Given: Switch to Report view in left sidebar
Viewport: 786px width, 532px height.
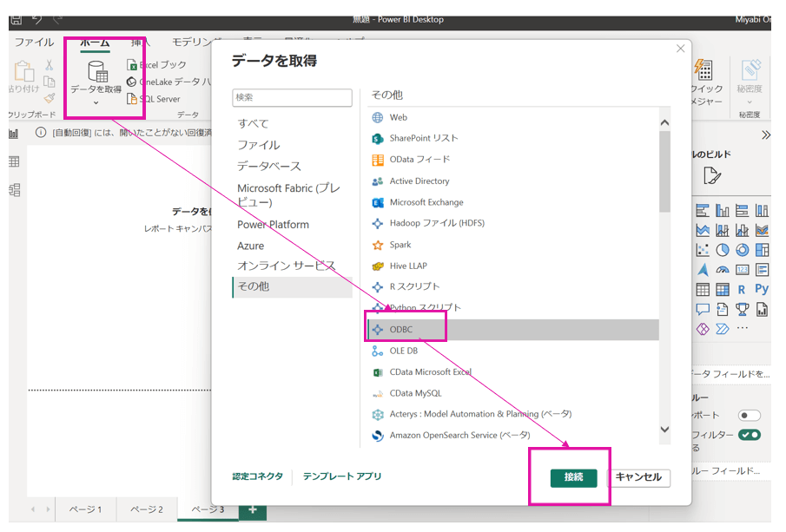Looking at the screenshot, I should click(x=14, y=134).
